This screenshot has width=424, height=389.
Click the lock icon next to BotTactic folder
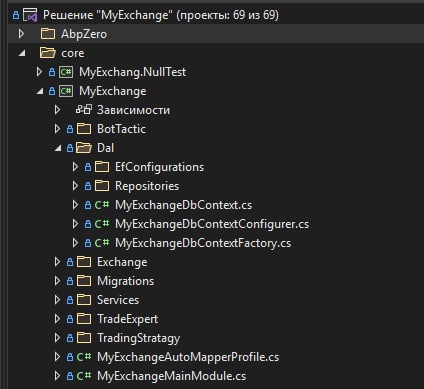pos(70,129)
